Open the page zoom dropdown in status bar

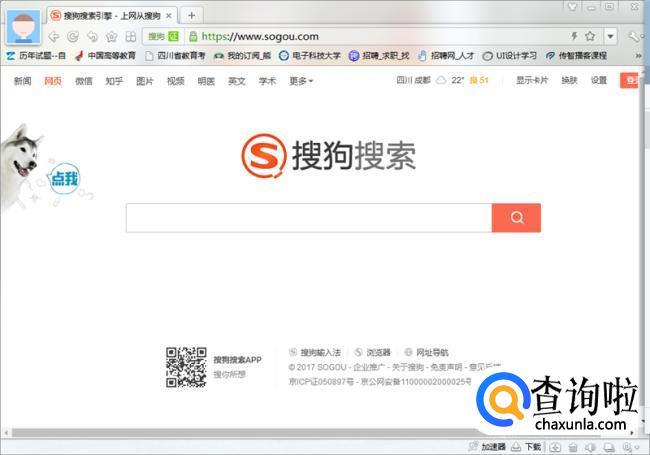pos(631,447)
